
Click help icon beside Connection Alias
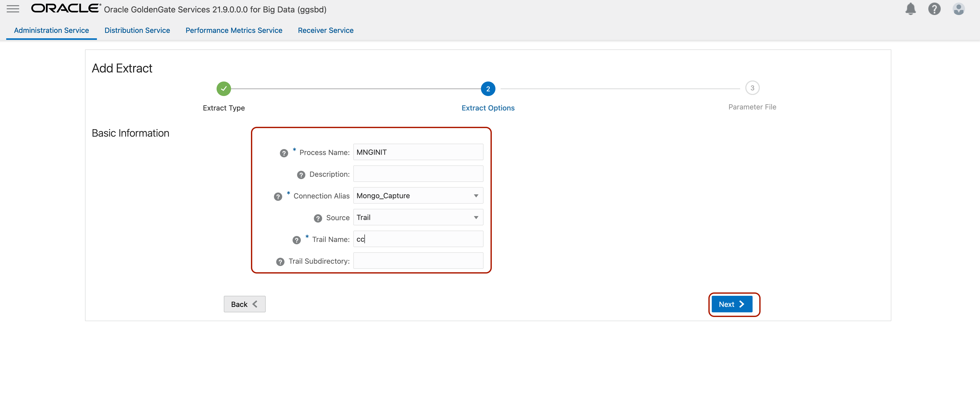point(278,196)
